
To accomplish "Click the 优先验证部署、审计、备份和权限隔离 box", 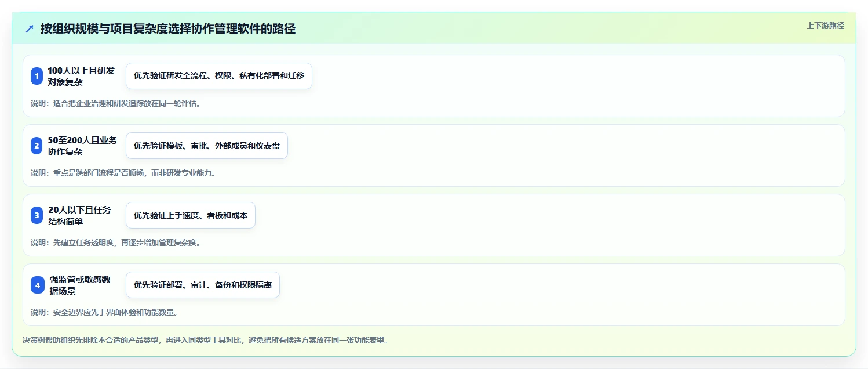I will pos(203,285).
